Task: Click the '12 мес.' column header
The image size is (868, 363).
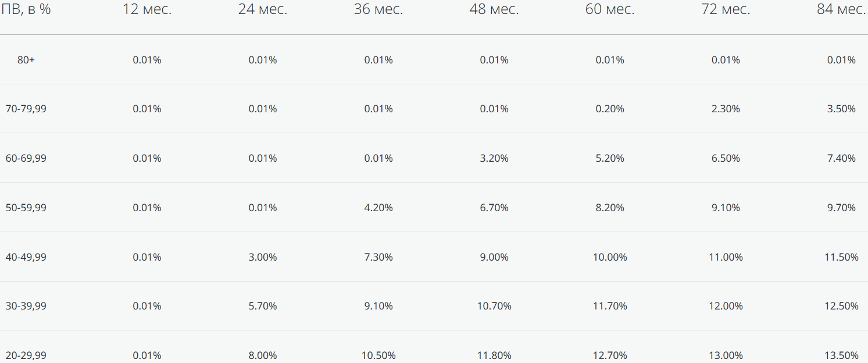Action: pos(147,9)
